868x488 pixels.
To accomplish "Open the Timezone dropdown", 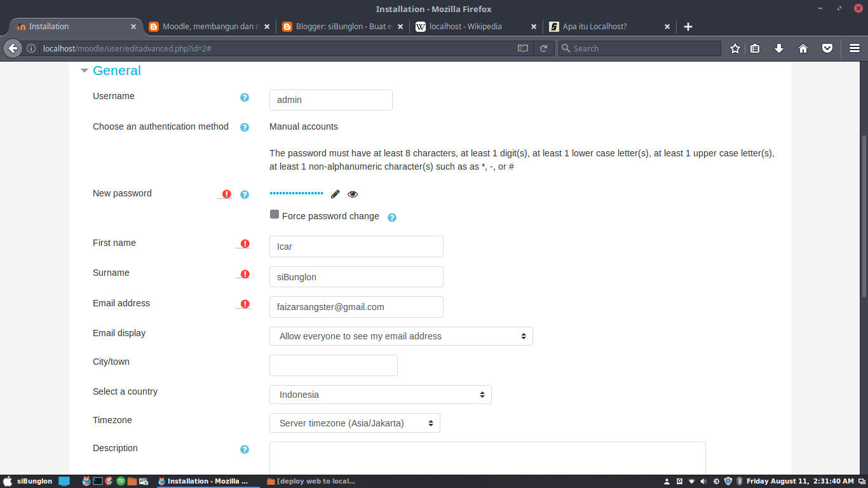I will pyautogui.click(x=355, y=423).
